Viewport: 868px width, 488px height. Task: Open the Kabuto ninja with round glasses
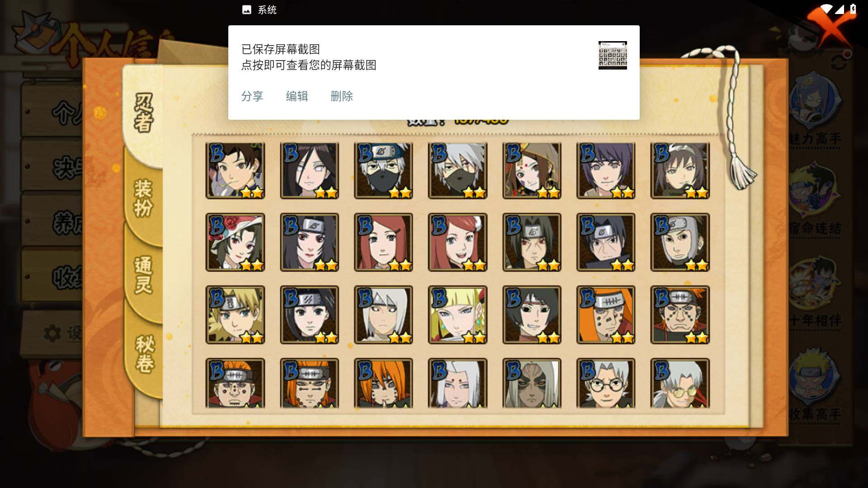coord(606,384)
